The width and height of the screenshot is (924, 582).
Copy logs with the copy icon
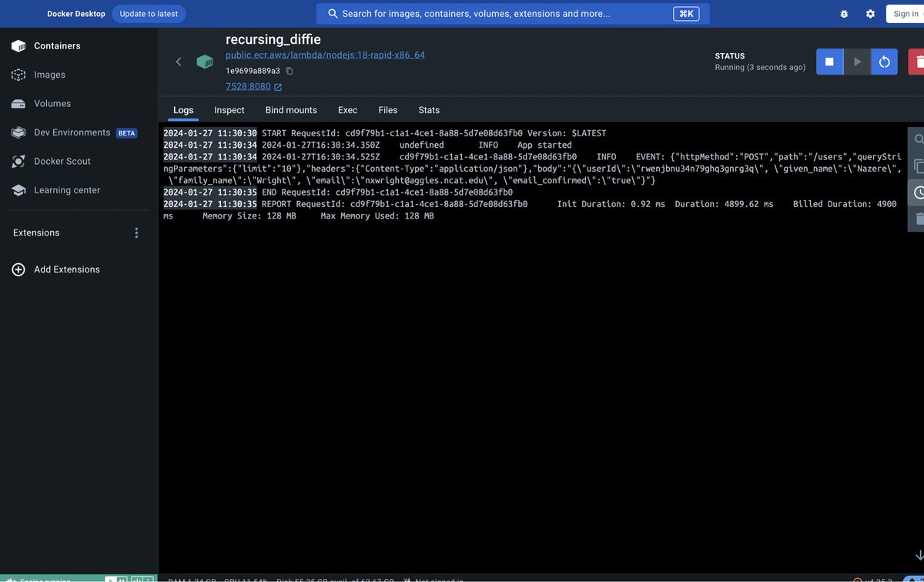[919, 166]
